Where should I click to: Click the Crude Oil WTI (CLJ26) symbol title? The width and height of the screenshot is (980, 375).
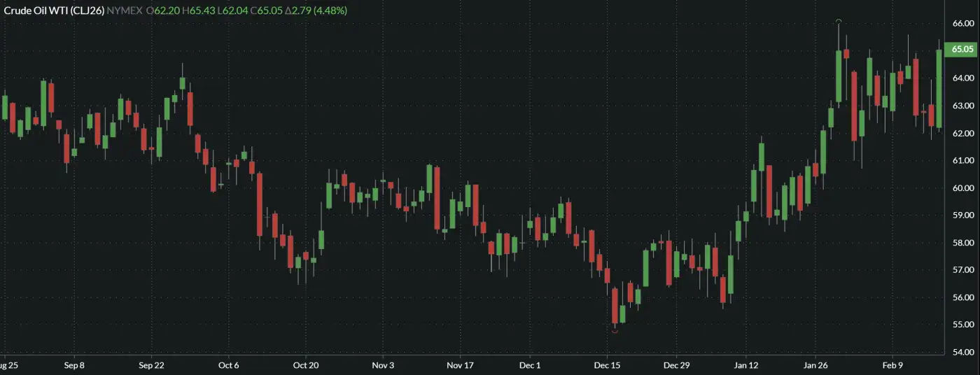click(x=53, y=10)
